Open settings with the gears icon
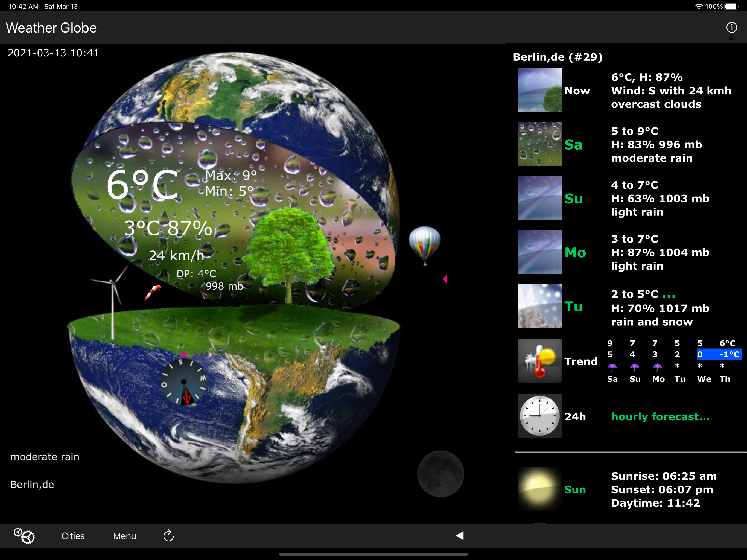Screen dimensions: 747x560 pos(24,536)
